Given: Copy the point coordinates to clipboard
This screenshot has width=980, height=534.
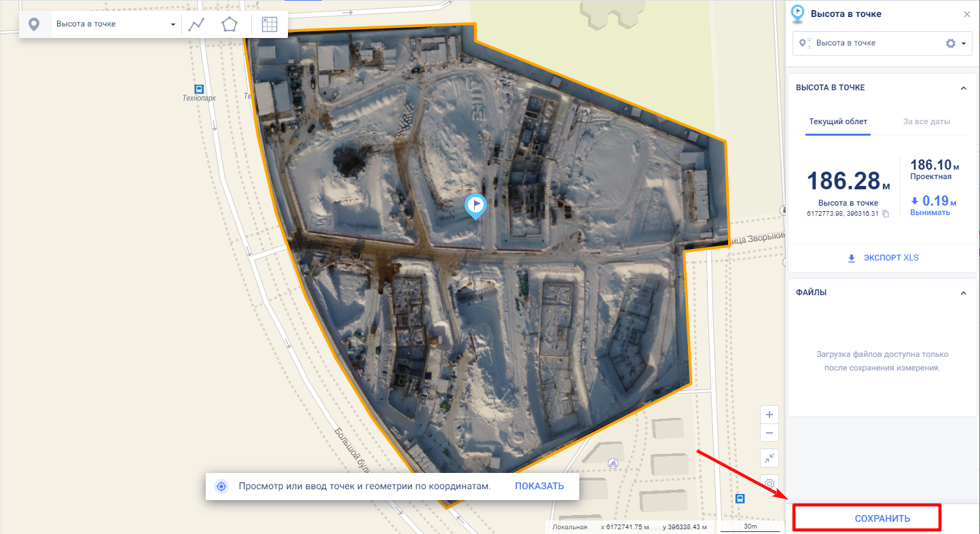Looking at the screenshot, I should [x=886, y=214].
